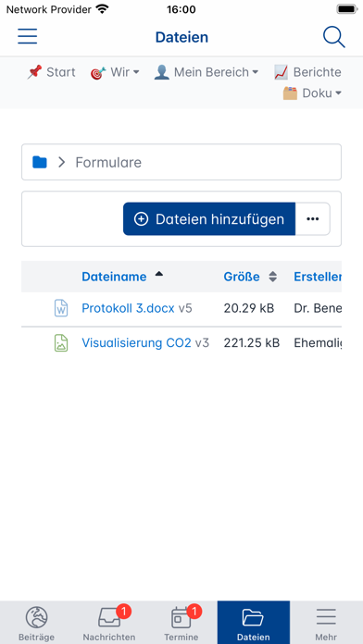Screen dimensions: 363x644
Task: Open the hamburger menu icon
Action: pyautogui.click(x=27, y=37)
